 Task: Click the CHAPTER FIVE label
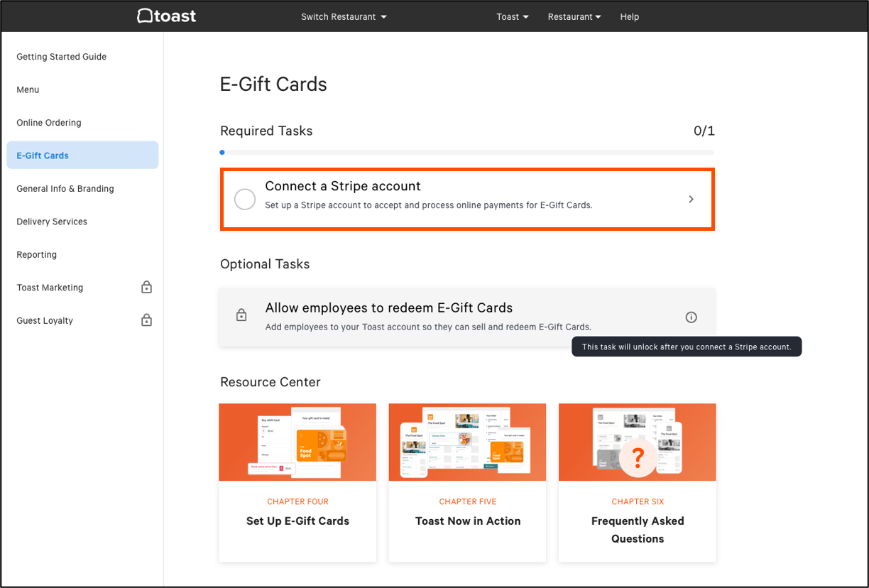[468, 501]
